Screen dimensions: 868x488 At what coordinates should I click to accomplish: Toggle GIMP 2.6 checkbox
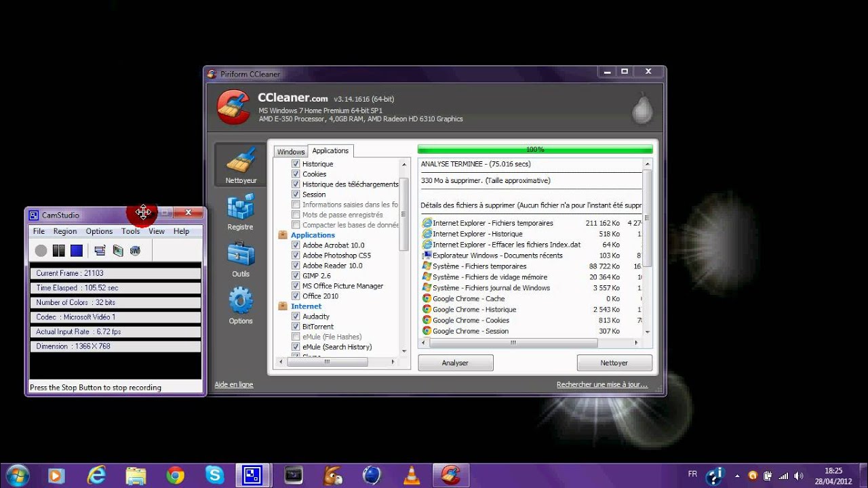(296, 276)
